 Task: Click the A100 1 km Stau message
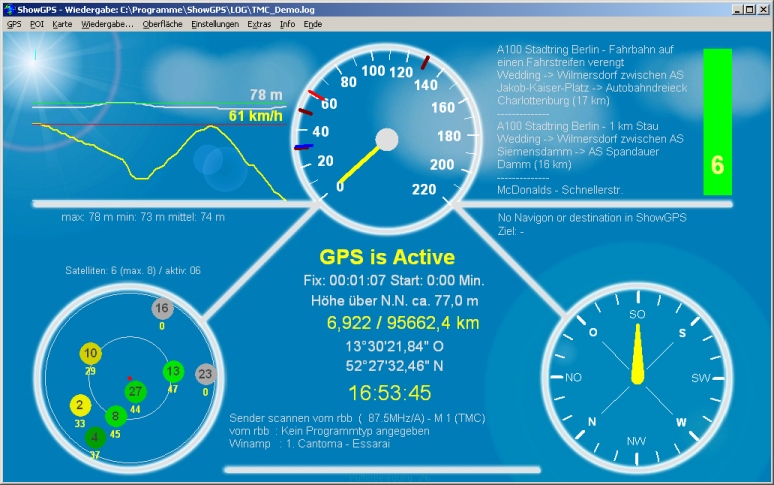coord(590,145)
